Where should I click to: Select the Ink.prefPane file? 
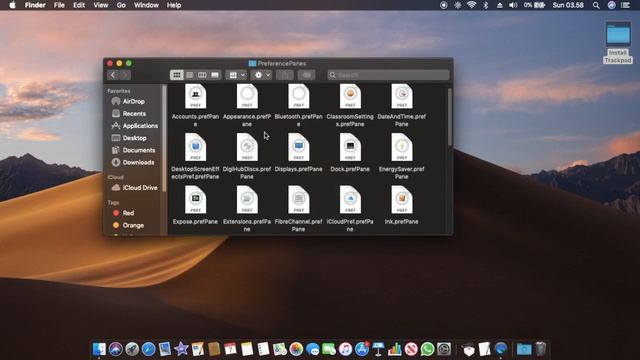pos(402,200)
